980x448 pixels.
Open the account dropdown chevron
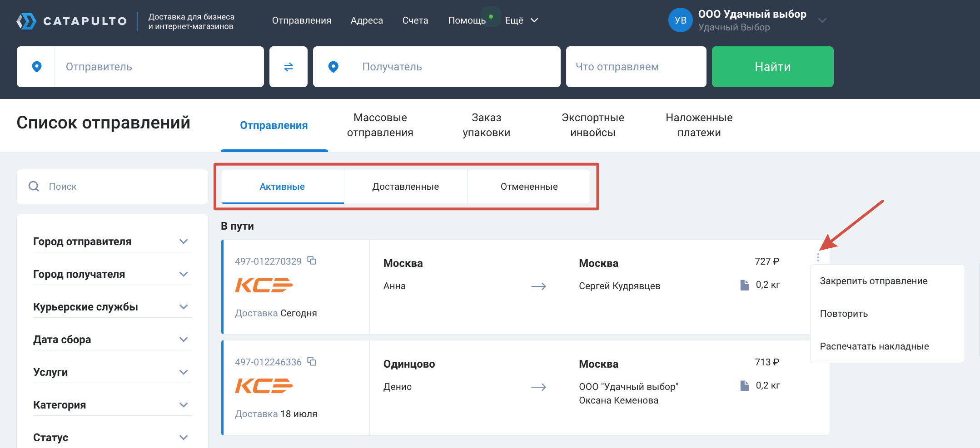tap(822, 20)
